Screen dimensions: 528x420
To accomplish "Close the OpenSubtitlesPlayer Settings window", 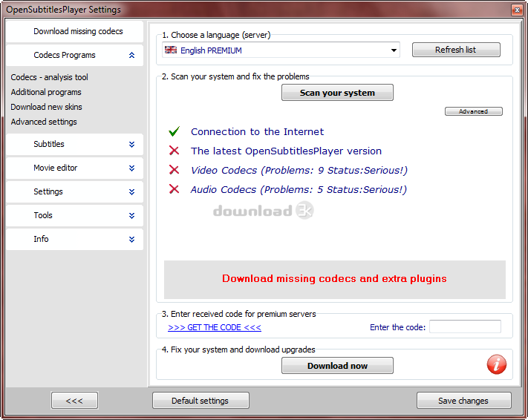I will coord(517,10).
